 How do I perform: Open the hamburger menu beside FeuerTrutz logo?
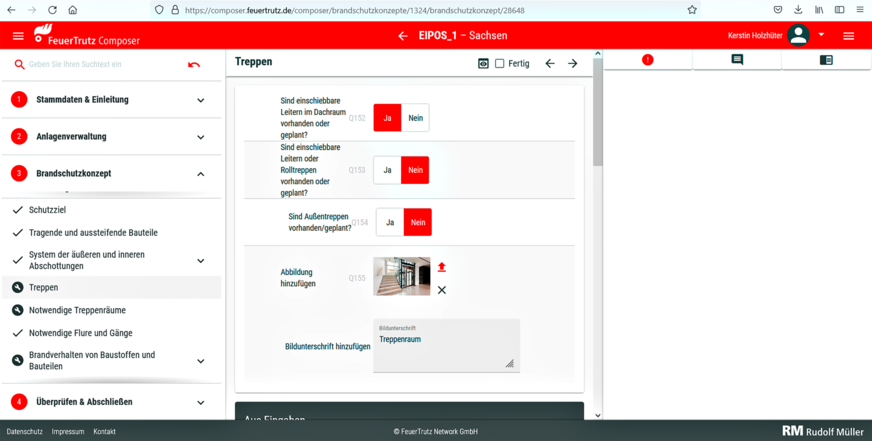point(18,36)
